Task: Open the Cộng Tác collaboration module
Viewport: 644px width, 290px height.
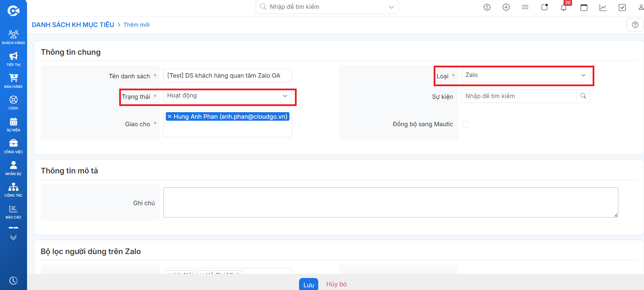Action: tap(13, 190)
